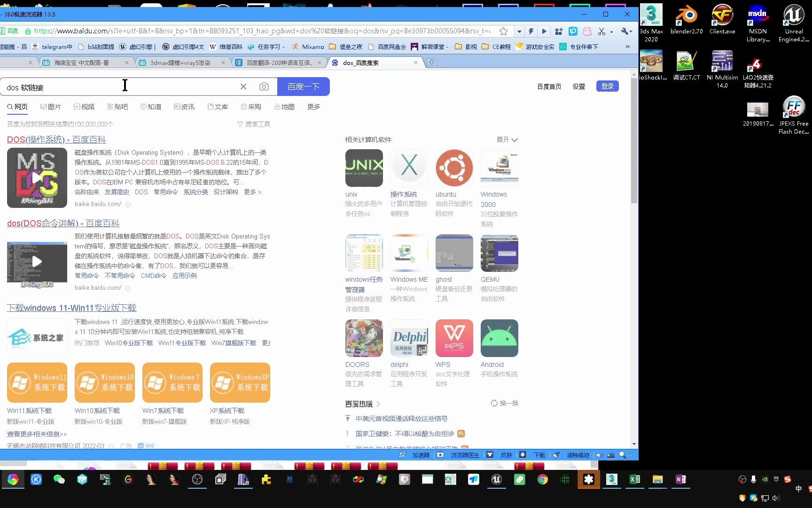Open the extensions grid icon in toolbar
This screenshot has height=508, width=812.
point(559,31)
